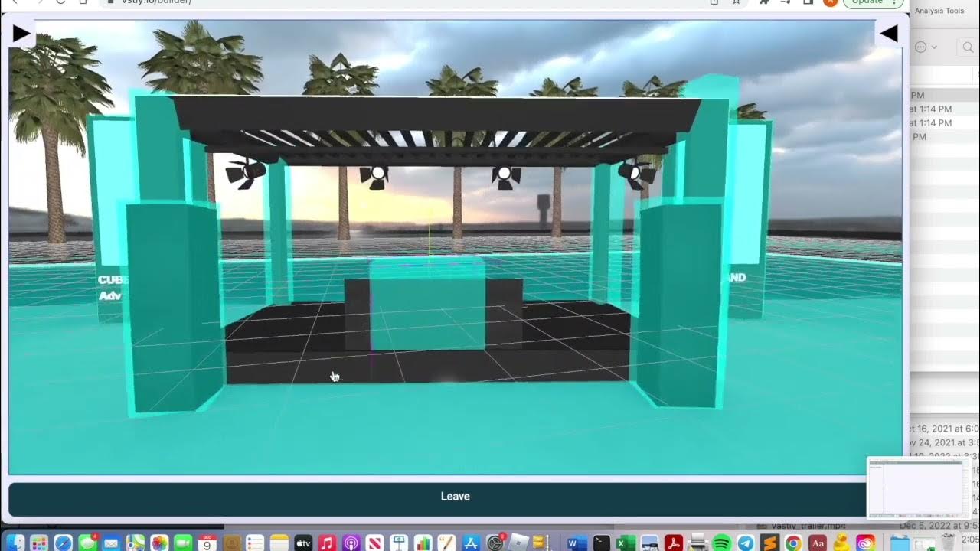Open Reminders from the Dock
980x551 pixels.
pos(255,543)
